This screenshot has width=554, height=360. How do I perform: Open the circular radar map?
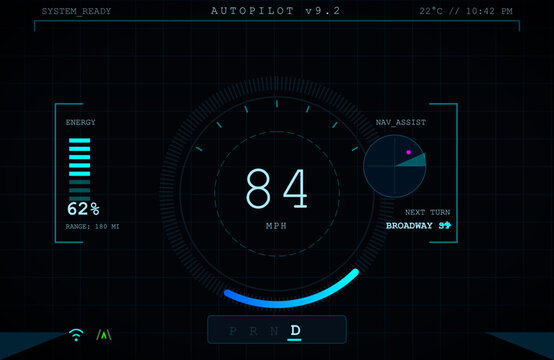tap(395, 166)
